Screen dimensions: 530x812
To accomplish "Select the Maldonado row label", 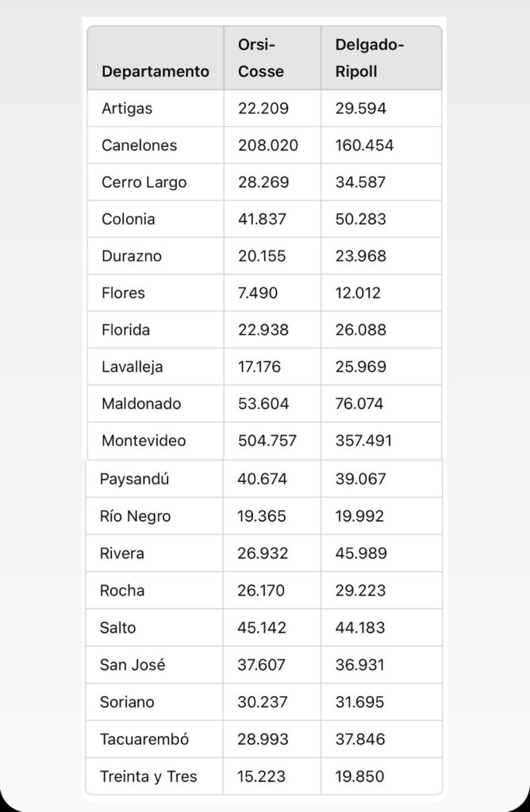I will click(x=141, y=404).
